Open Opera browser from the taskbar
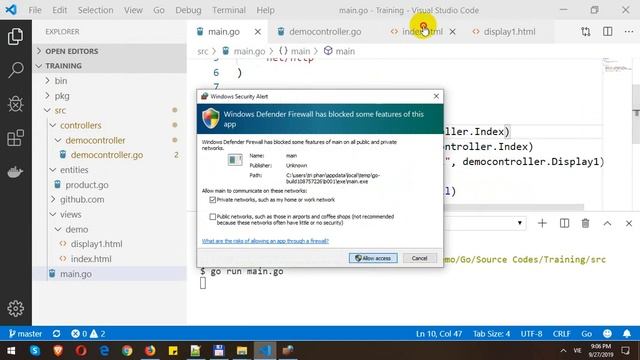The image size is (640, 360). coord(81,351)
